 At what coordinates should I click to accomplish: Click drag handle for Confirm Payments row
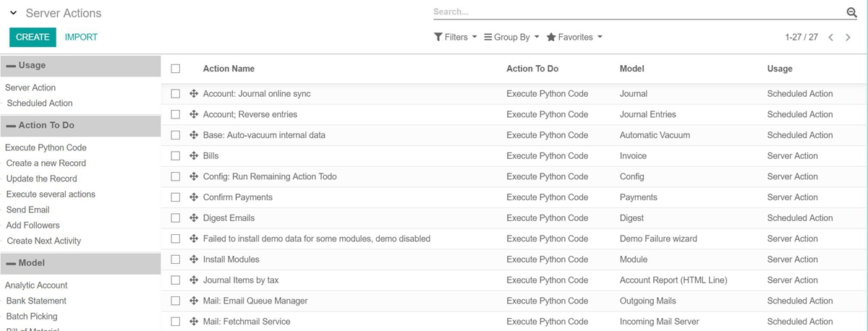click(194, 197)
